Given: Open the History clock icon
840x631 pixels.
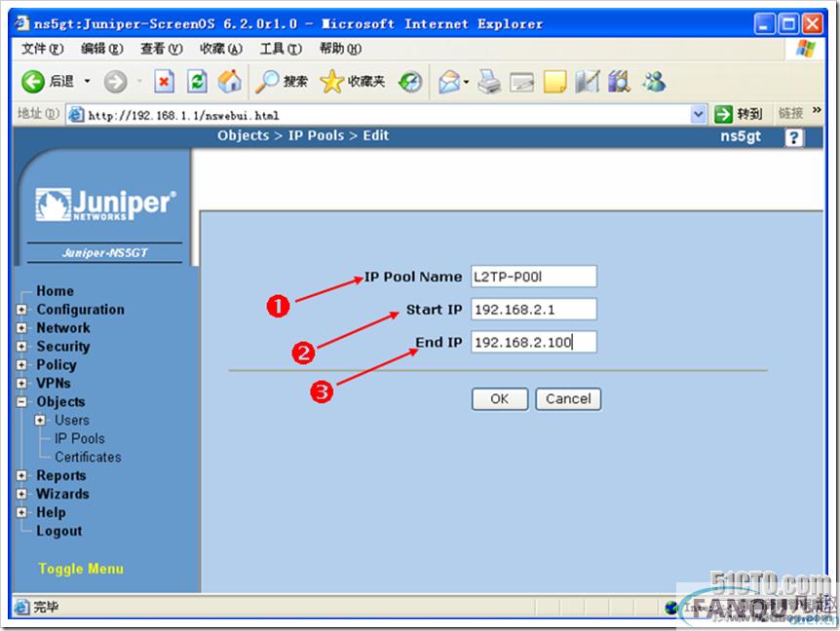Looking at the screenshot, I should coord(410,82).
